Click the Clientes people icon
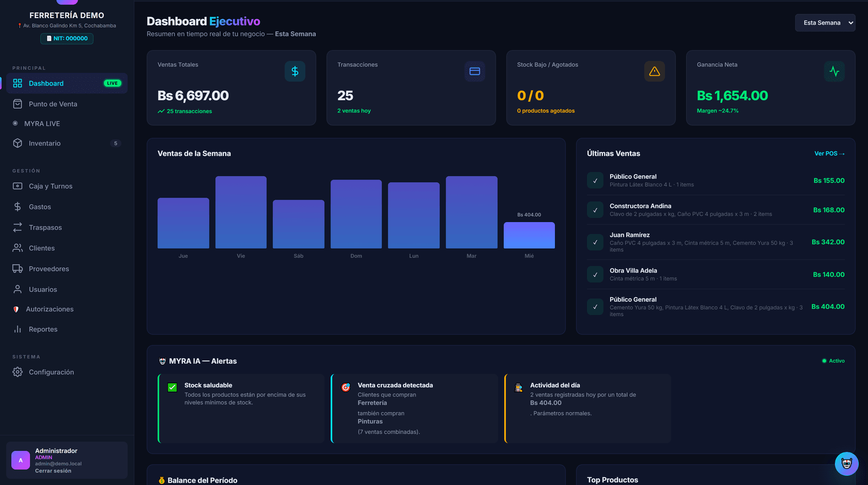The image size is (868, 485). tap(18, 248)
